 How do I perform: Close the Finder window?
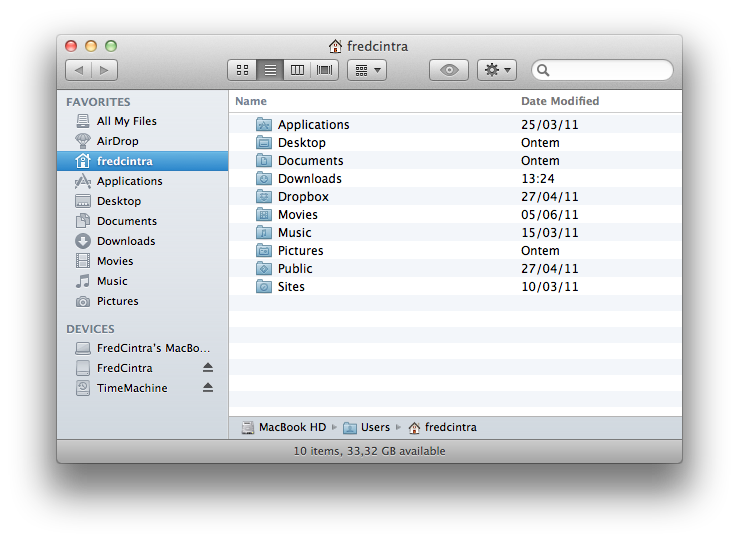(71, 46)
